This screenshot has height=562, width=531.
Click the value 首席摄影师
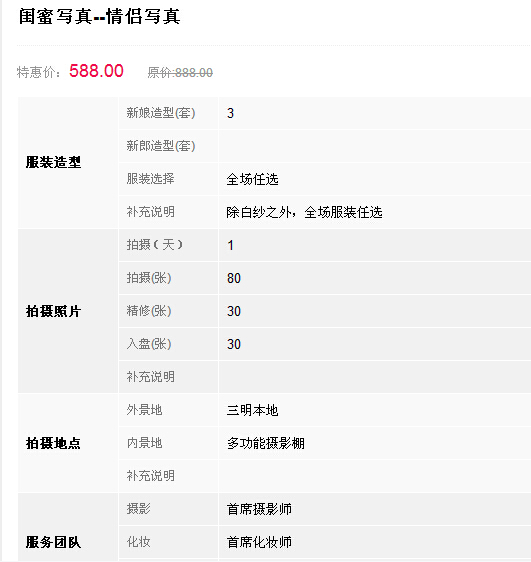click(259, 509)
